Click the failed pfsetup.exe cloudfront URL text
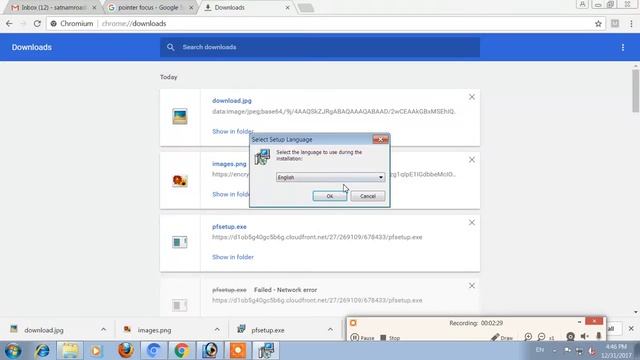 coord(317,300)
